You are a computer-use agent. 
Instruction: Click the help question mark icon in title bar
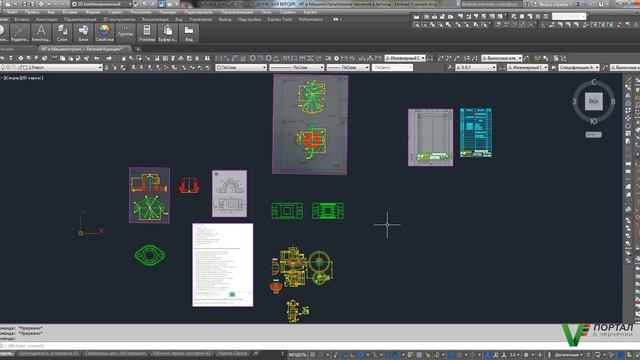point(601,4)
